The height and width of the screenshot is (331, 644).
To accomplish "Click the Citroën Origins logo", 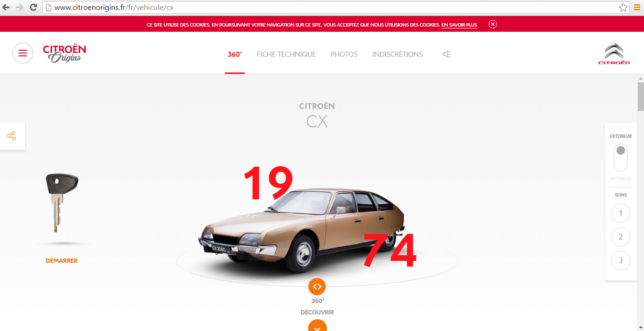I will point(64,54).
